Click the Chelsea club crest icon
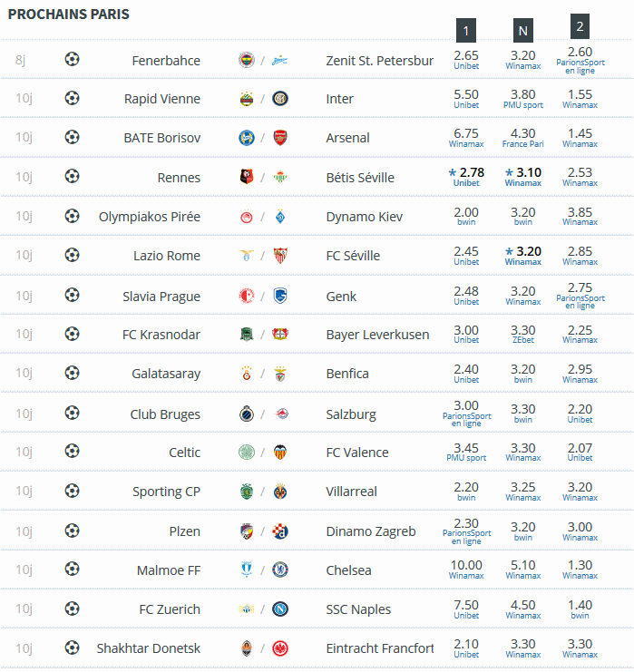Screen dimensions: 634x672 pyautogui.click(x=280, y=570)
